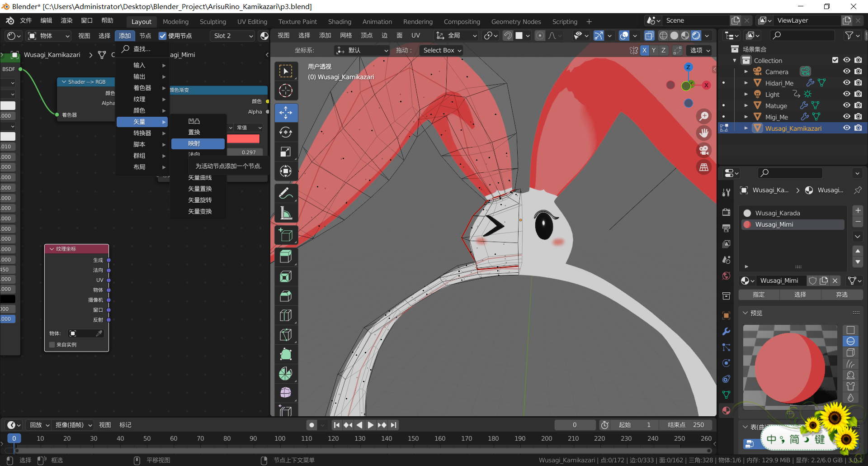Select the Measure tool icon

point(286,213)
